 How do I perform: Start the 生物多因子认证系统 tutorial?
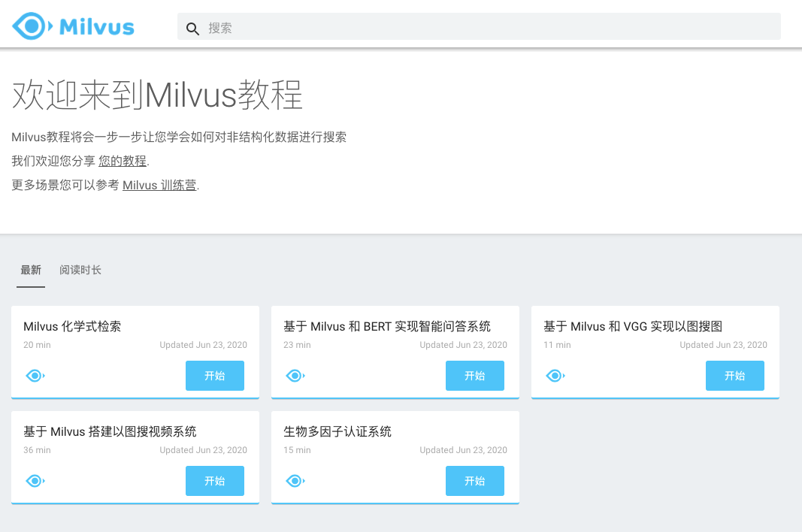pyautogui.click(x=475, y=480)
